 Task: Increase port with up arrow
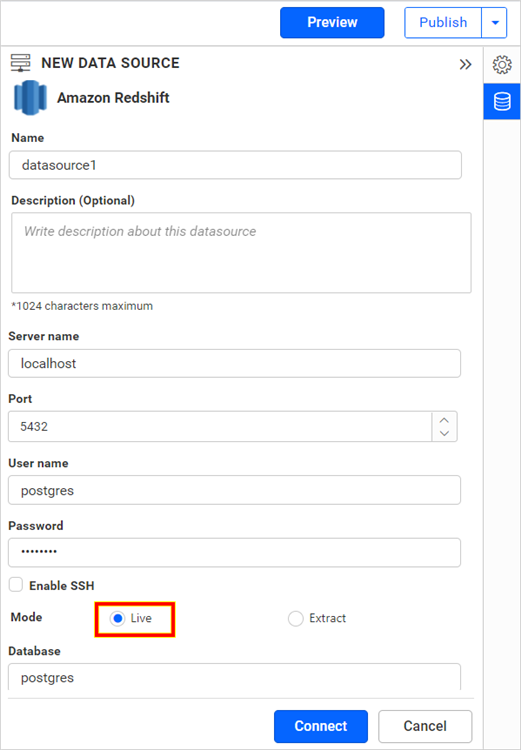[444, 420]
